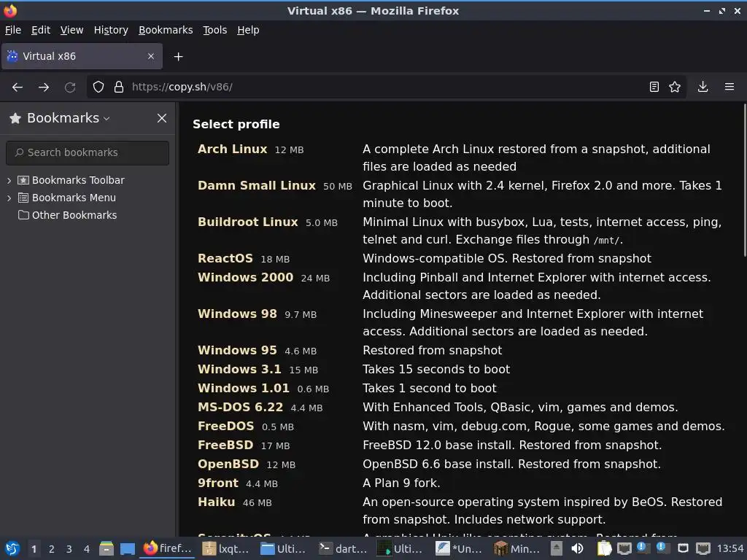Toggle Reader View icon in address bar
The image size is (747, 560).
pos(654,87)
